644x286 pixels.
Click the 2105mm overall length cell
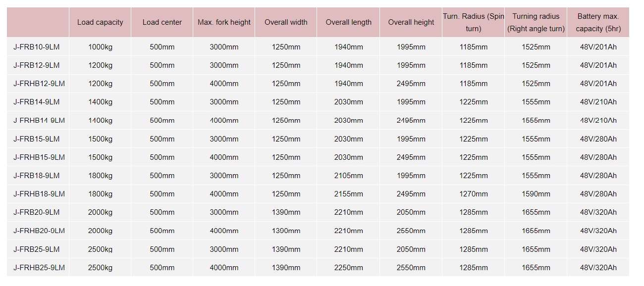[349, 176]
